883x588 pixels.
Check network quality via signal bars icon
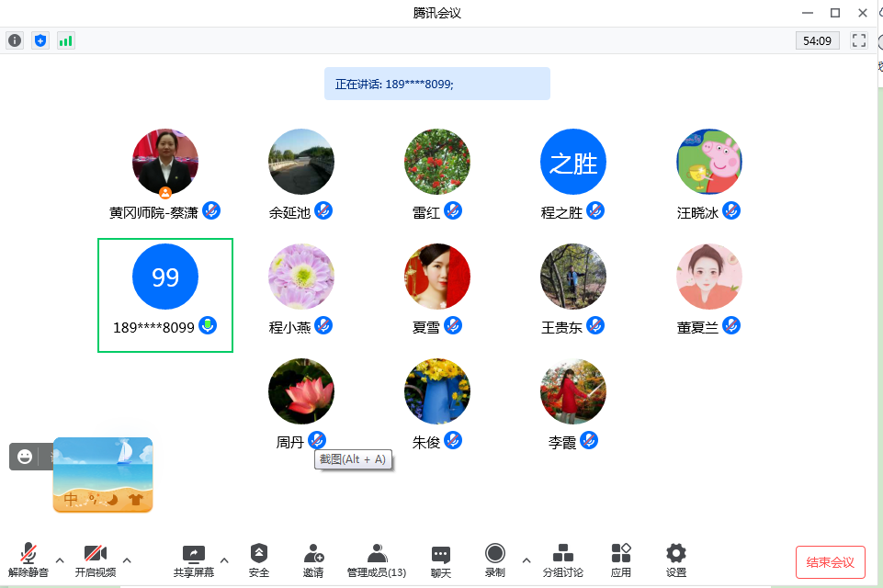(x=65, y=40)
